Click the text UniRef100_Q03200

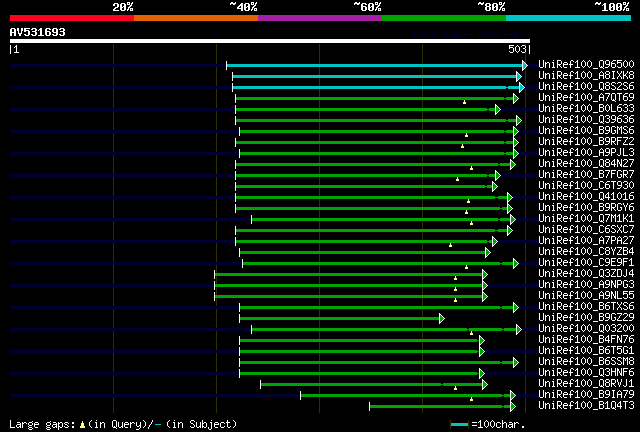pos(586,329)
